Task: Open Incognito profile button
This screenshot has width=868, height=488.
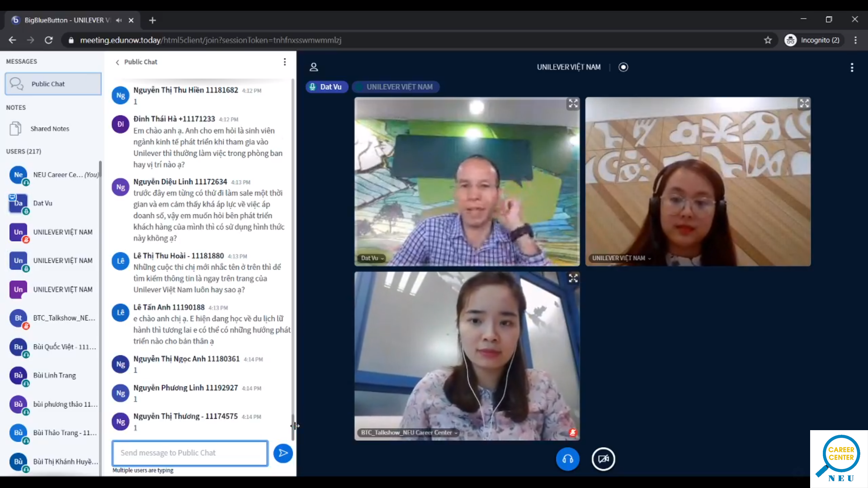Action: click(x=813, y=40)
